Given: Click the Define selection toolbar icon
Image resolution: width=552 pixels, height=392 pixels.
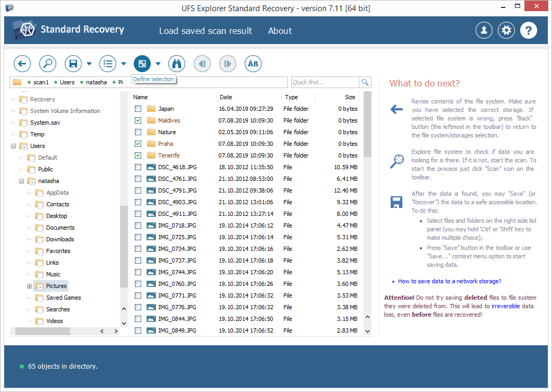Looking at the screenshot, I should click(x=142, y=64).
